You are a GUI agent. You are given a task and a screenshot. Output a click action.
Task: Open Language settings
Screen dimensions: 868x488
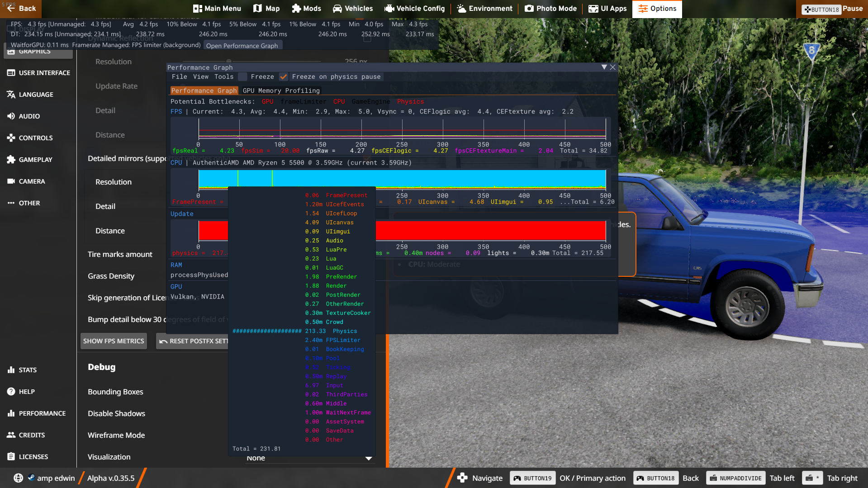38,95
